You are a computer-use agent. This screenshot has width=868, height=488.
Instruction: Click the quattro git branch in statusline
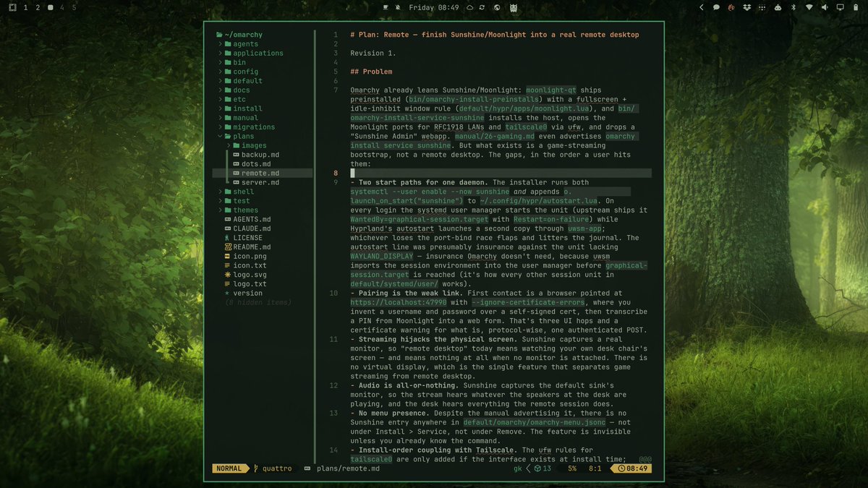273,468
